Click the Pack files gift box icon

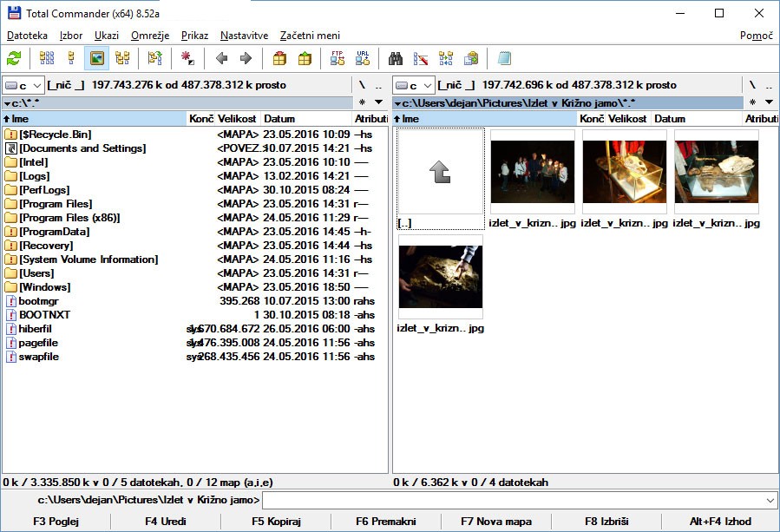click(279, 58)
